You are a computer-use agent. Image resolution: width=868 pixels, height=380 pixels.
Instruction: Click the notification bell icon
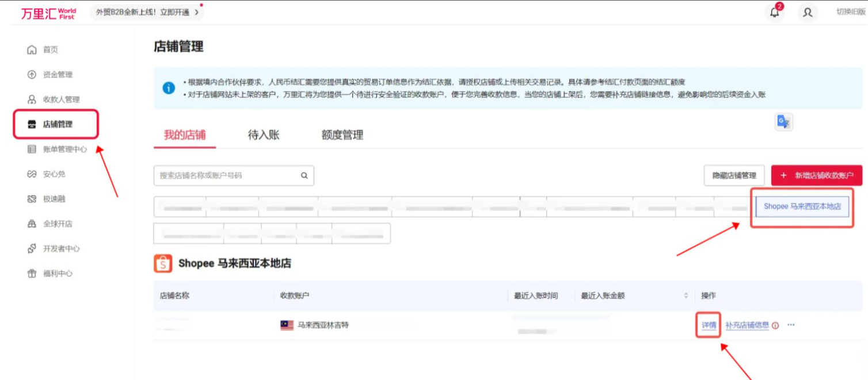[774, 13]
